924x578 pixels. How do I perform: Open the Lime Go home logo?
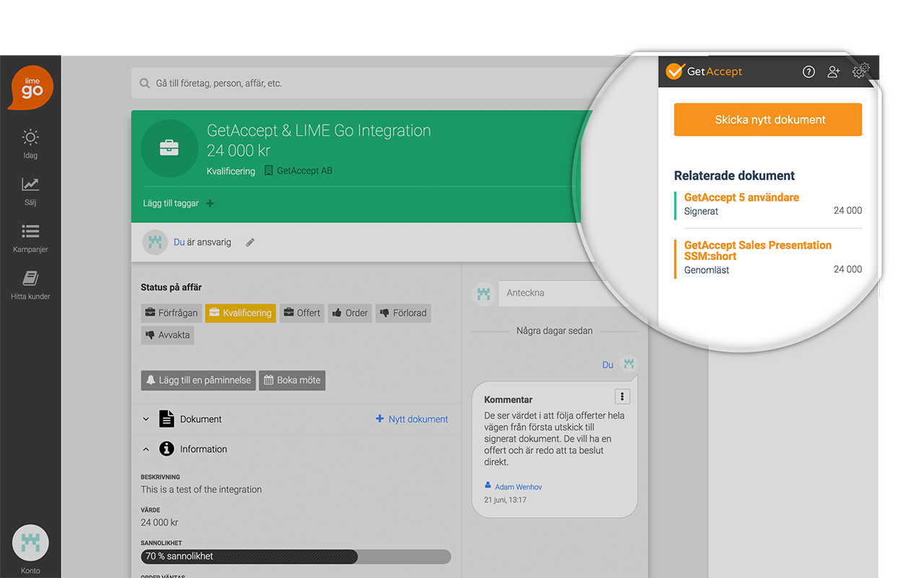31,87
